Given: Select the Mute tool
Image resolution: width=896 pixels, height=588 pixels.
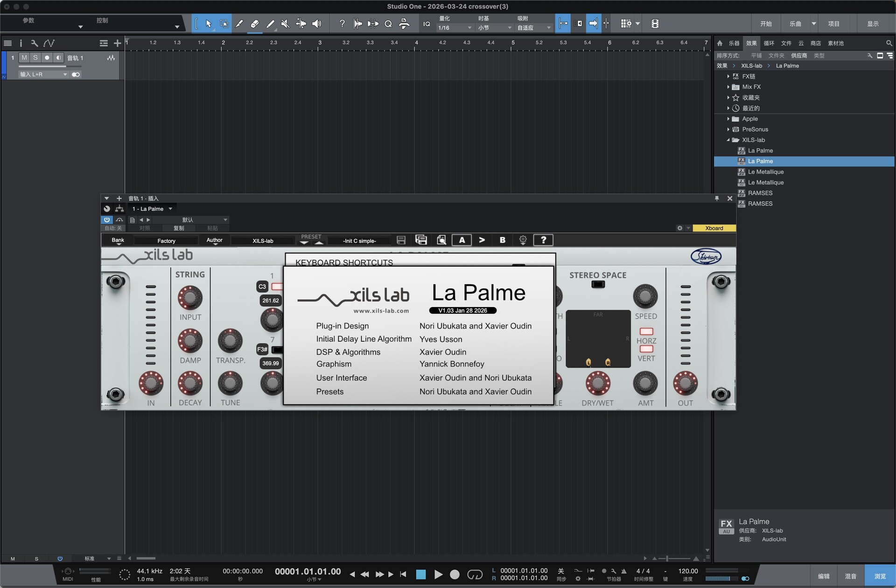Looking at the screenshot, I should 285,23.
